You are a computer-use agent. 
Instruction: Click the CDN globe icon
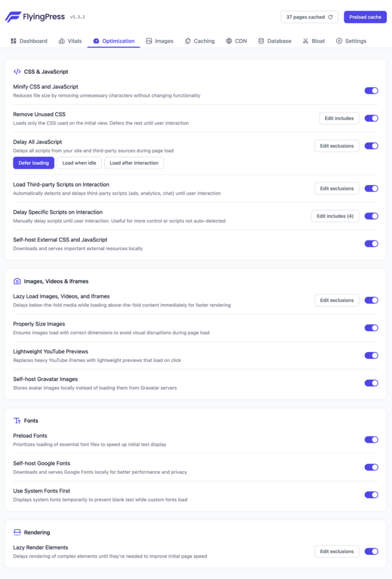point(229,41)
